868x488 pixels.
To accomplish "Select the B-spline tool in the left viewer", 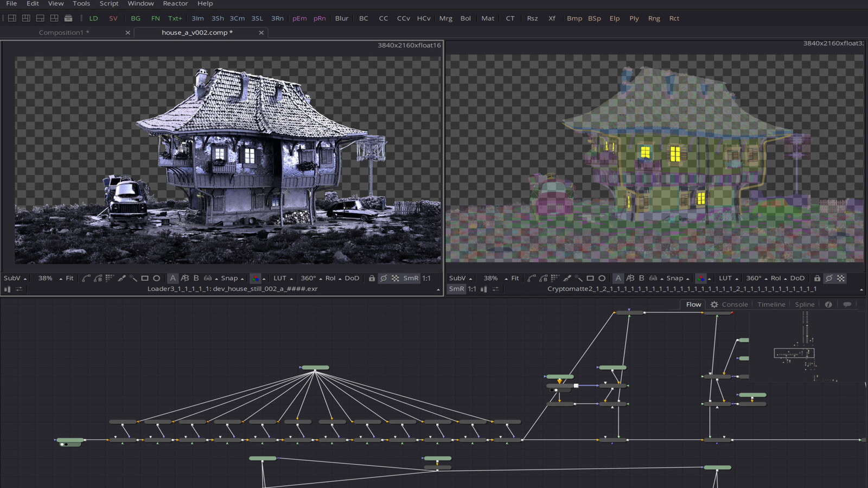I will click(x=98, y=278).
